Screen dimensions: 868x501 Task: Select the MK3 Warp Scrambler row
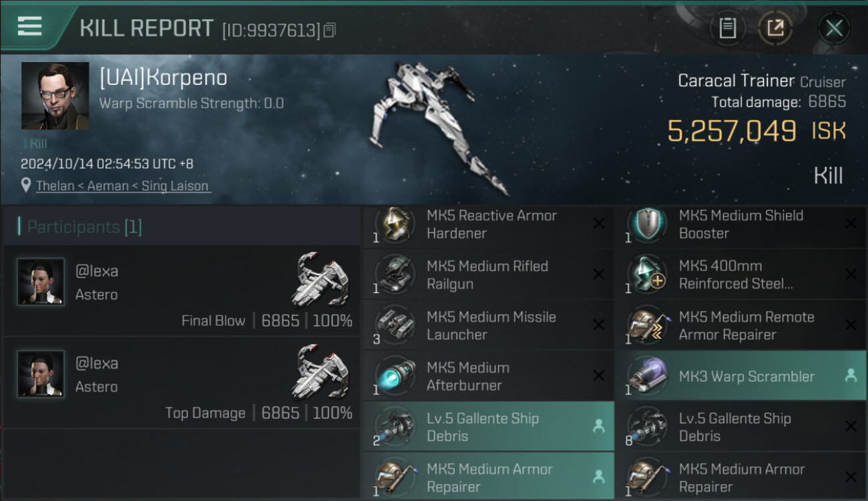coord(740,376)
